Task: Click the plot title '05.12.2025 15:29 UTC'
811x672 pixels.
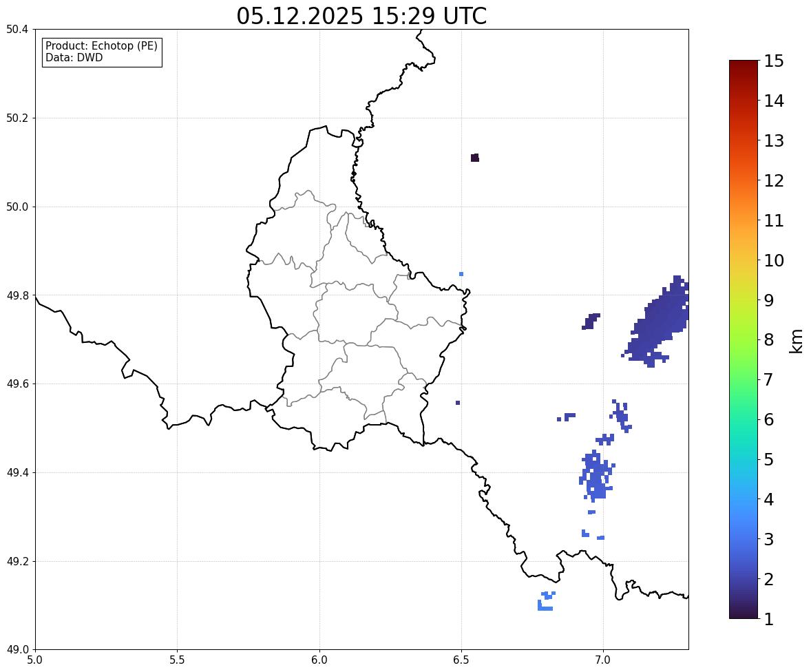Action: (x=361, y=16)
